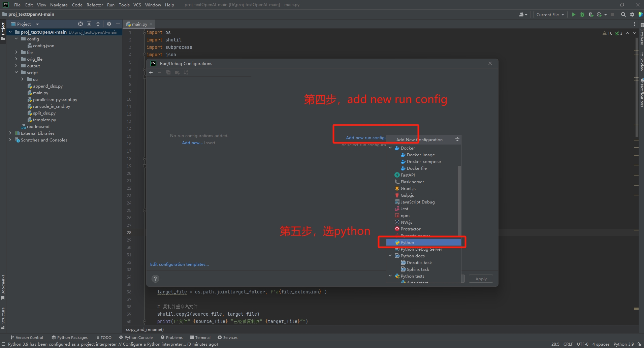Screen dimensions: 644x348
Task: Switch to the Terminal tab
Action: point(200,337)
